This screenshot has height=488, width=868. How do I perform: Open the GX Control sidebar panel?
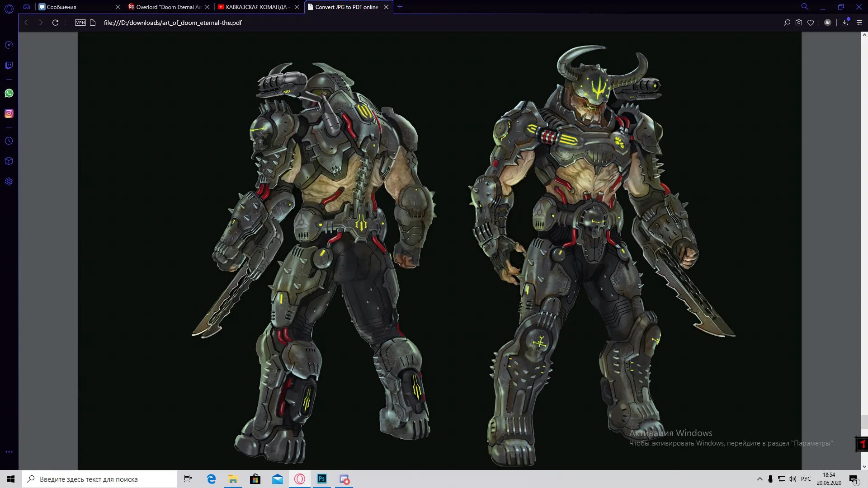[9, 45]
